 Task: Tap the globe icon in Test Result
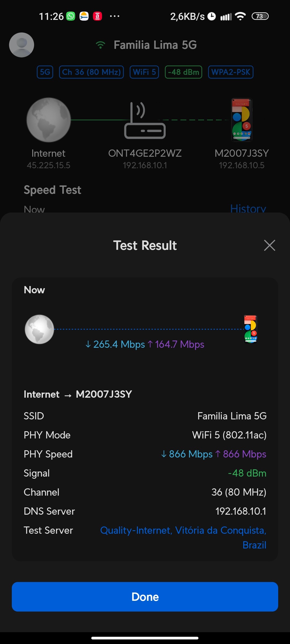(x=39, y=329)
